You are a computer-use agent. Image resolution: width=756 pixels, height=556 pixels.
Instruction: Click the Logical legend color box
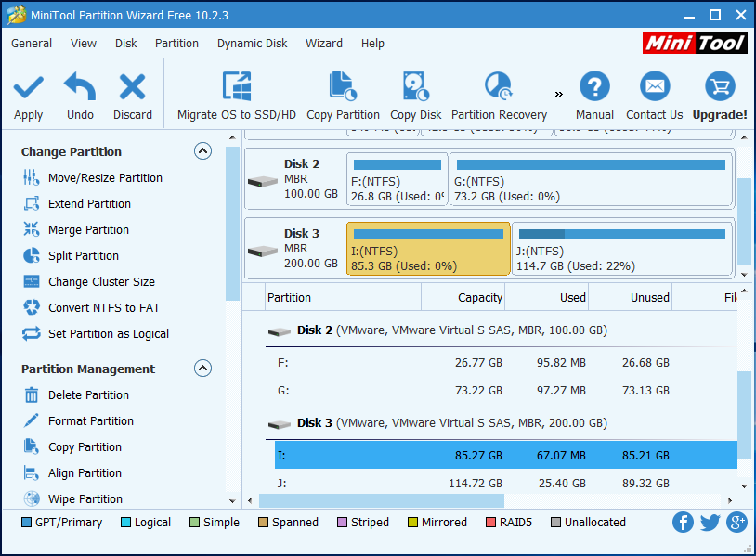coord(125,523)
